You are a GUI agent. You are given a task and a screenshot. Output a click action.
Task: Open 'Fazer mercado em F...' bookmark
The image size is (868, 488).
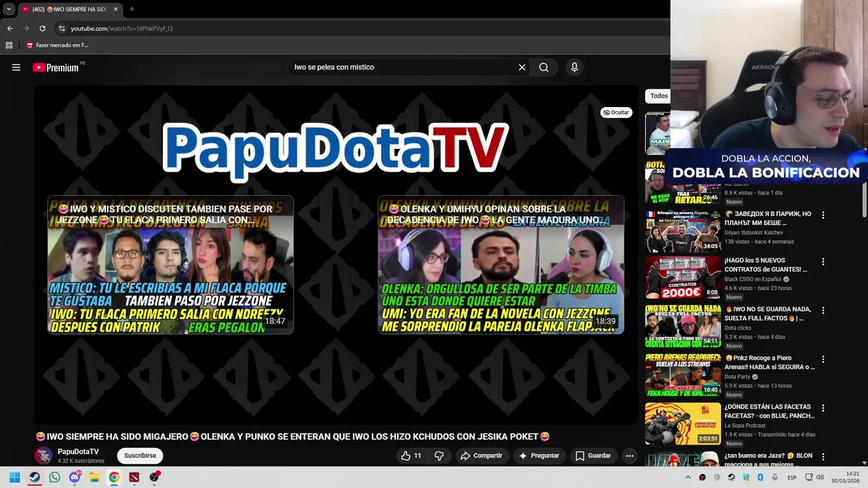58,45
